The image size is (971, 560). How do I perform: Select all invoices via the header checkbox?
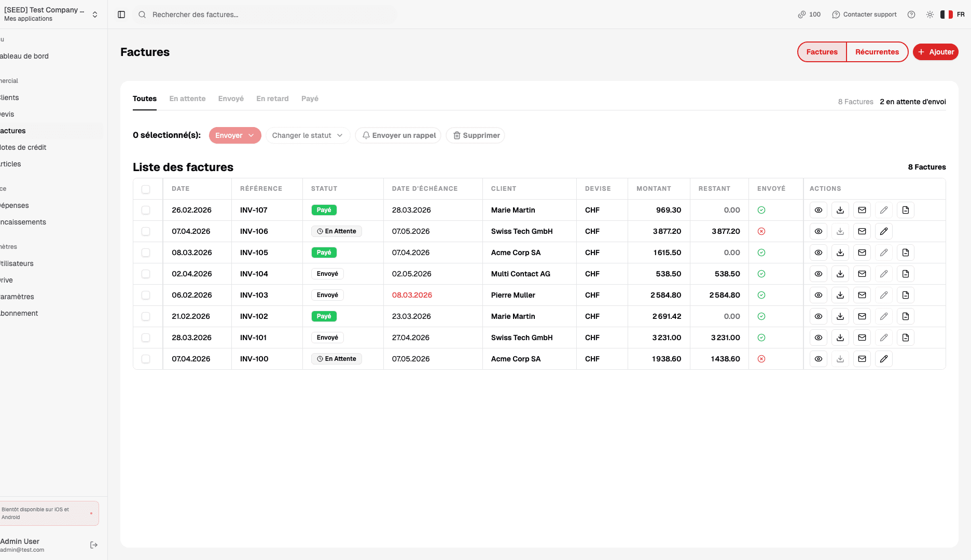[x=146, y=189]
